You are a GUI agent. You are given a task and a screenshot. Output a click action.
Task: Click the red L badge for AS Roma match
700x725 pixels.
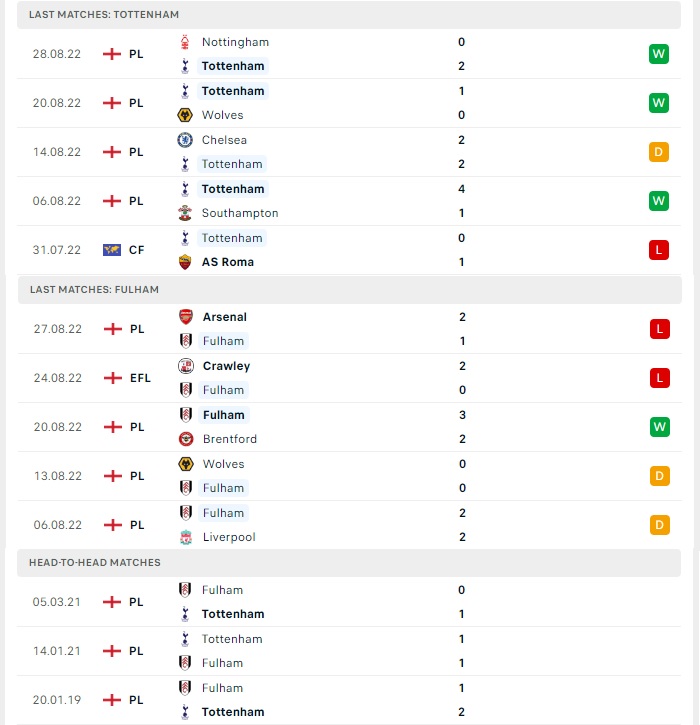pyautogui.click(x=658, y=250)
